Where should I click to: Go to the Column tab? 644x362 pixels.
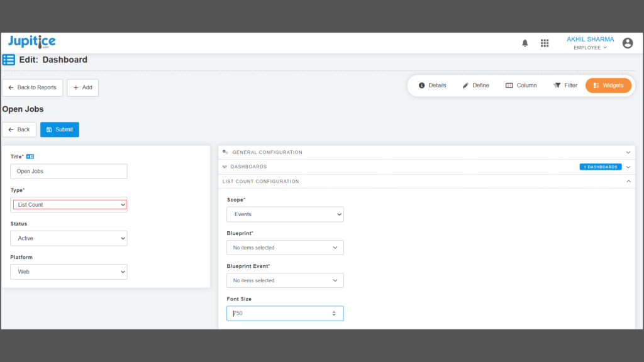point(521,85)
